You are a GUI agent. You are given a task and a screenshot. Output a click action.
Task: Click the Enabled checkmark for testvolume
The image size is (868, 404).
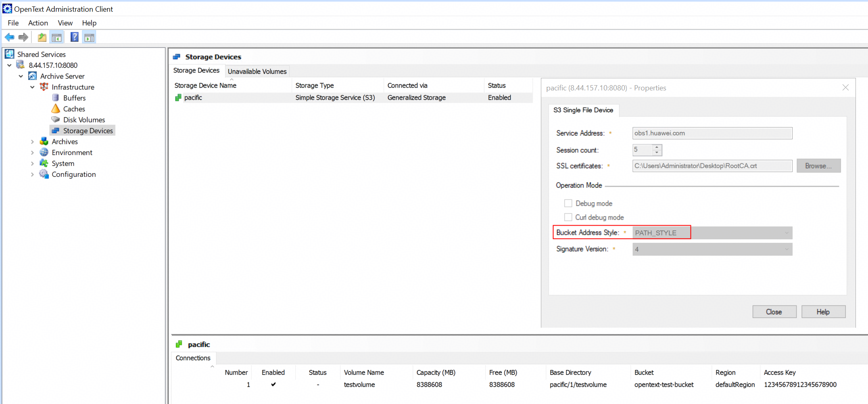coord(273,384)
